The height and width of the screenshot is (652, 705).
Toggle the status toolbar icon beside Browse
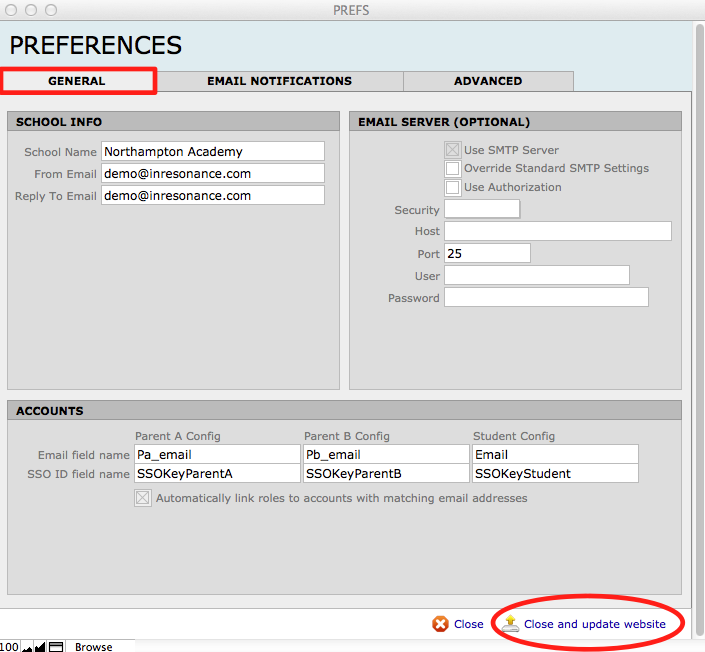pyautogui.click(x=56, y=647)
